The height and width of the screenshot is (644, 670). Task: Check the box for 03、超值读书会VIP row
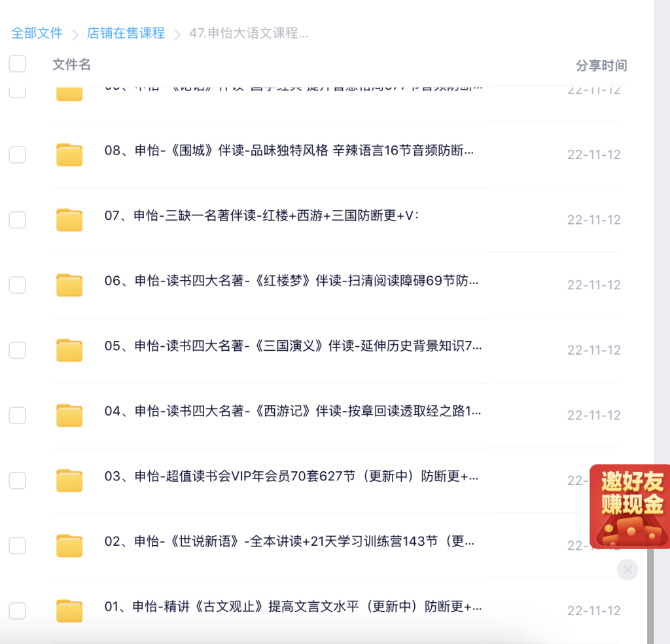[x=18, y=480]
